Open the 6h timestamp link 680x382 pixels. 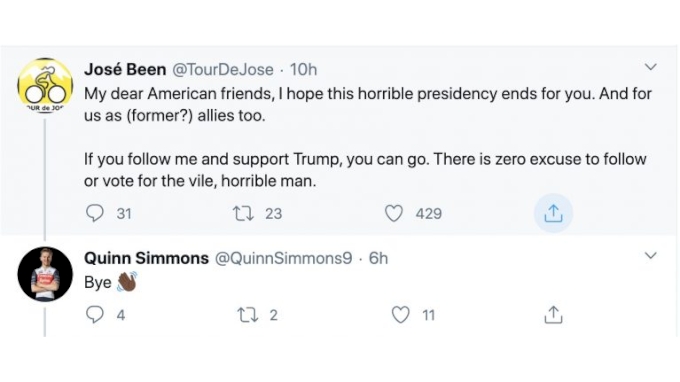pyautogui.click(x=378, y=258)
